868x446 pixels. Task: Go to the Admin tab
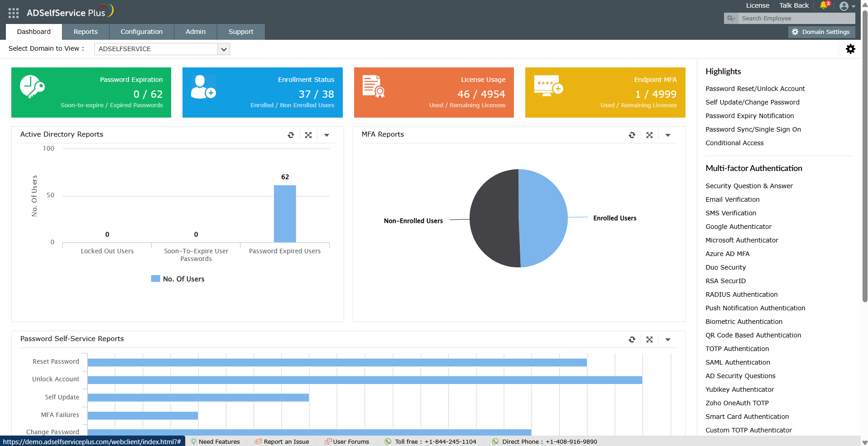tap(196, 32)
